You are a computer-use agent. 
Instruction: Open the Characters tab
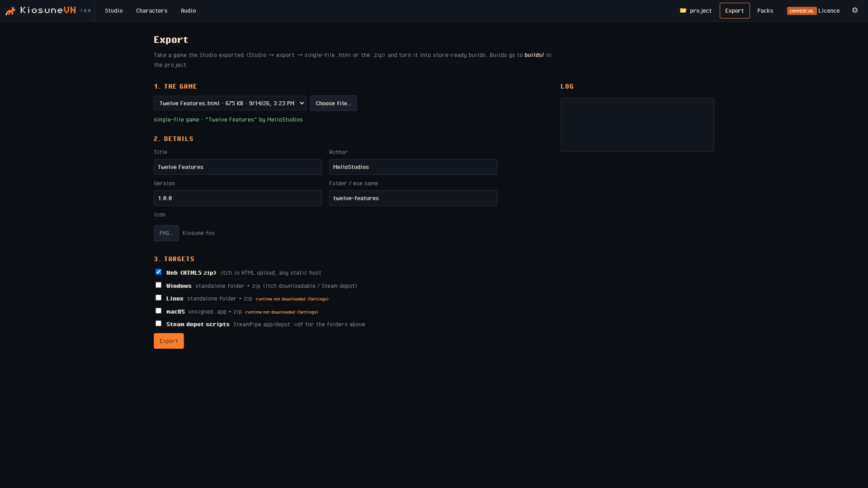pyautogui.click(x=152, y=10)
